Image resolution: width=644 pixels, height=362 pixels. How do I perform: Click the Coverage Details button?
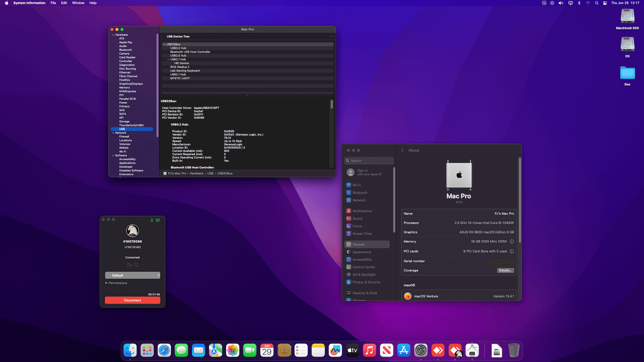[505, 270]
